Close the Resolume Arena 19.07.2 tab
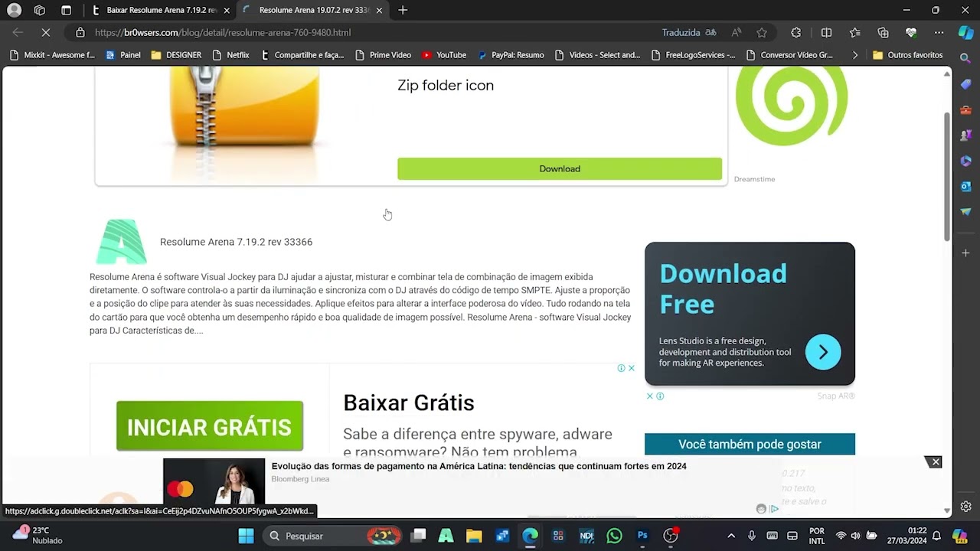 point(379,11)
